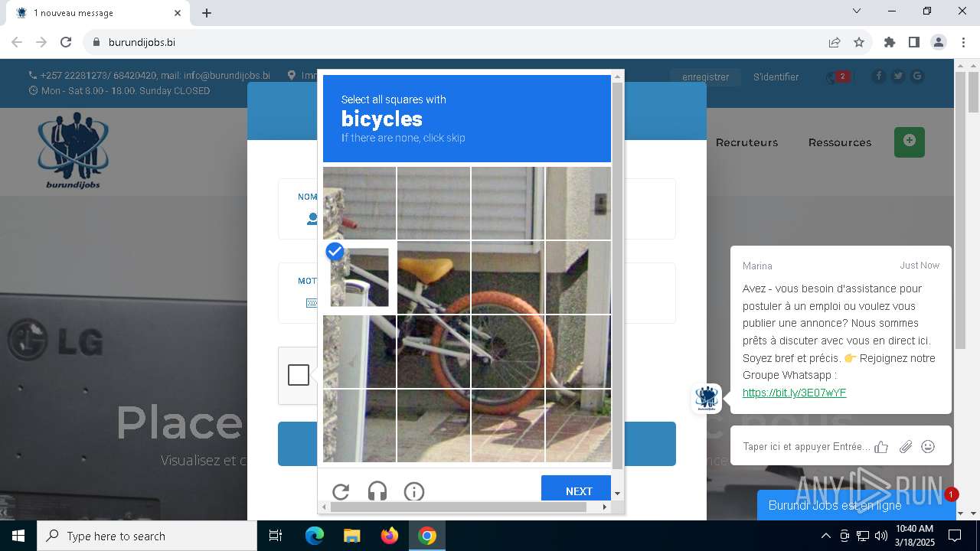
Task: Open Windows Start menu
Action: pos(18,536)
